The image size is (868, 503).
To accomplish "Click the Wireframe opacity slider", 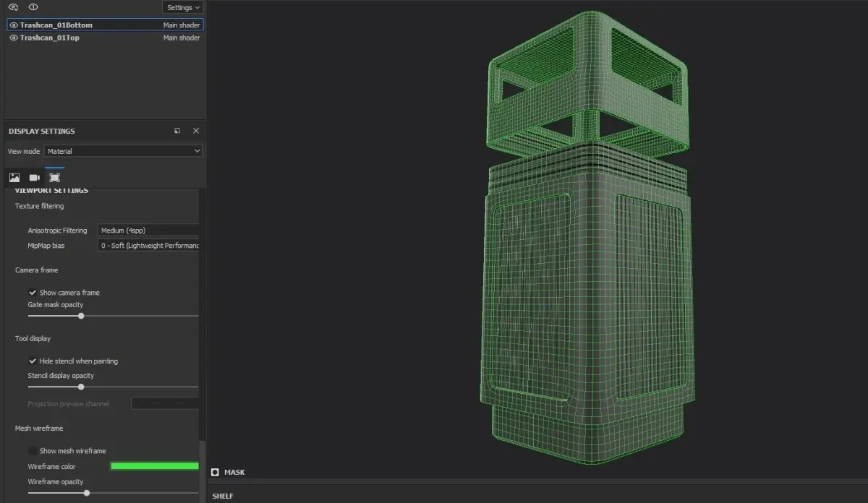I will pos(113,493).
